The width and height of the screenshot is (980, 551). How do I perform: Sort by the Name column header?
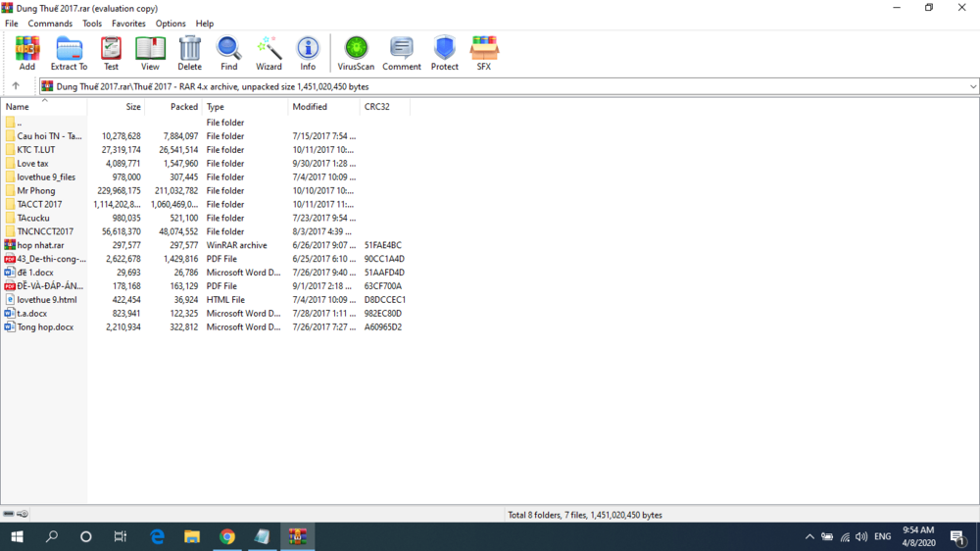point(44,106)
